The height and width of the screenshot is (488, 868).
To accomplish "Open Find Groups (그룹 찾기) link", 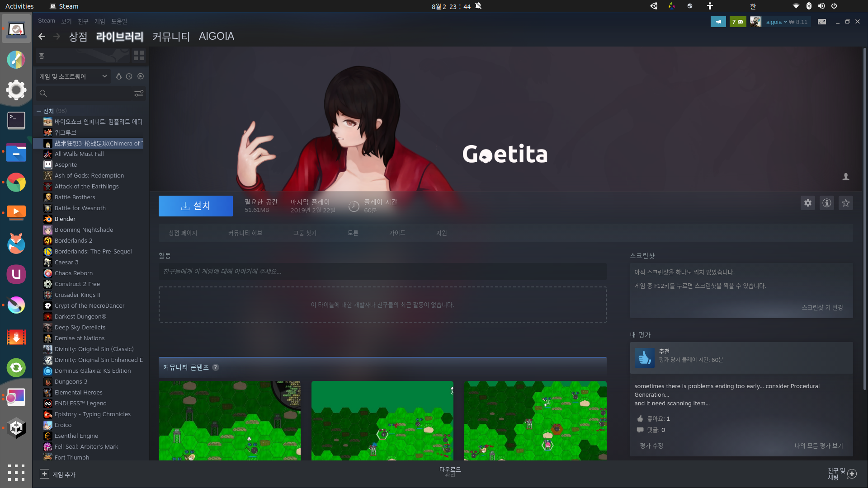I will pos(305,233).
